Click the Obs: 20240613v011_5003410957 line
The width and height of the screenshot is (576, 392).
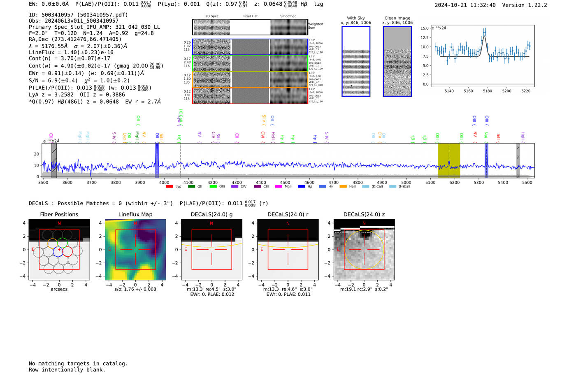(x=74, y=21)
